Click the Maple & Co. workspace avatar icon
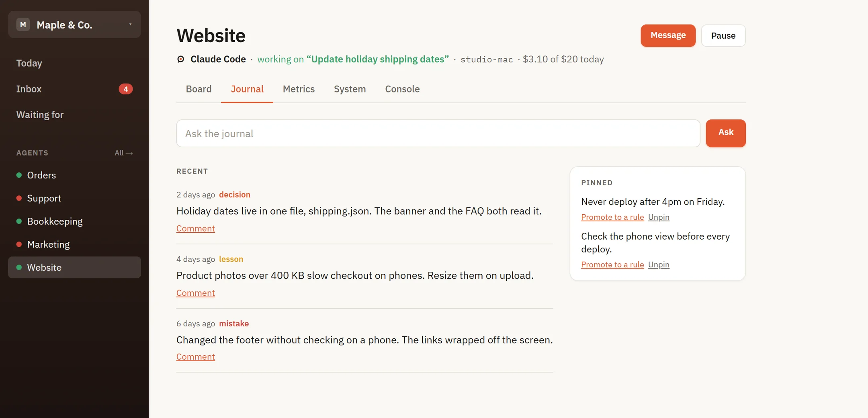The width and height of the screenshot is (868, 418). tap(23, 25)
